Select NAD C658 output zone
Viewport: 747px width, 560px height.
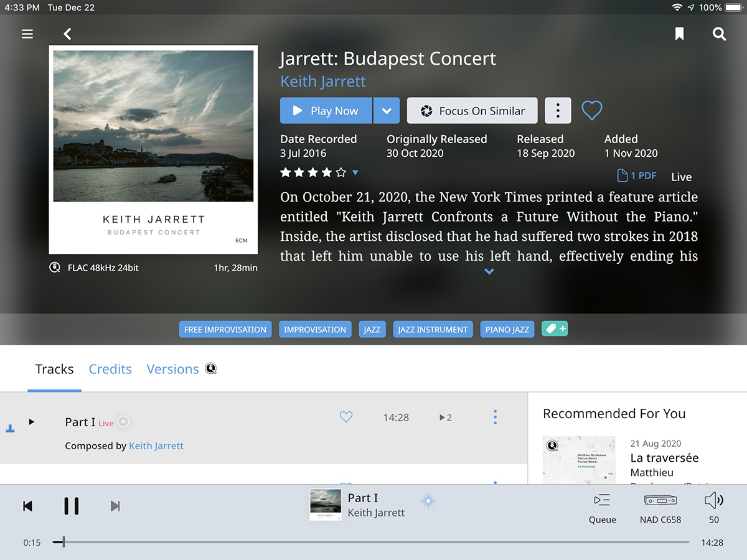[x=660, y=508]
